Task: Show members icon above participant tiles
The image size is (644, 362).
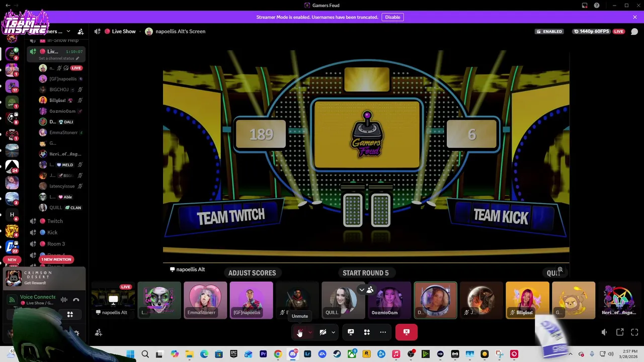Action: 370,290
